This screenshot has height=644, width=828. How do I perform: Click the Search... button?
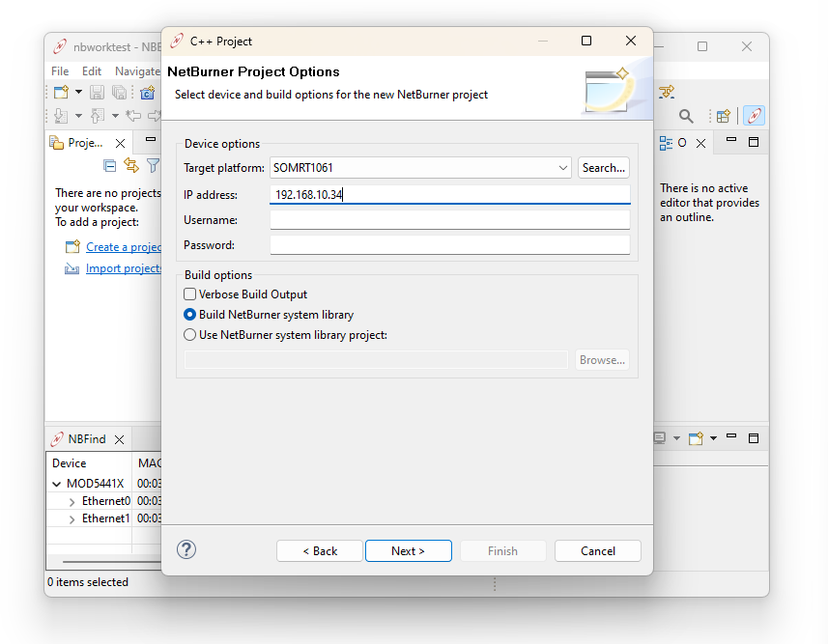pyautogui.click(x=604, y=168)
